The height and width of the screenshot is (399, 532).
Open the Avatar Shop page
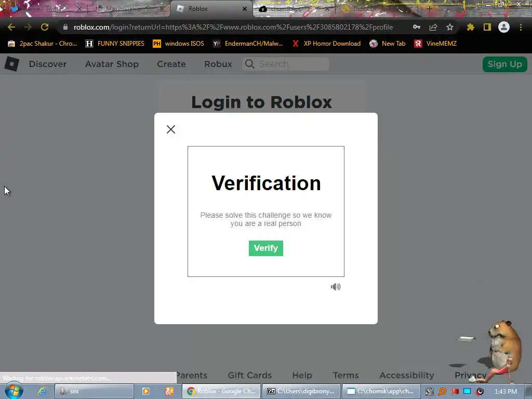click(x=112, y=64)
